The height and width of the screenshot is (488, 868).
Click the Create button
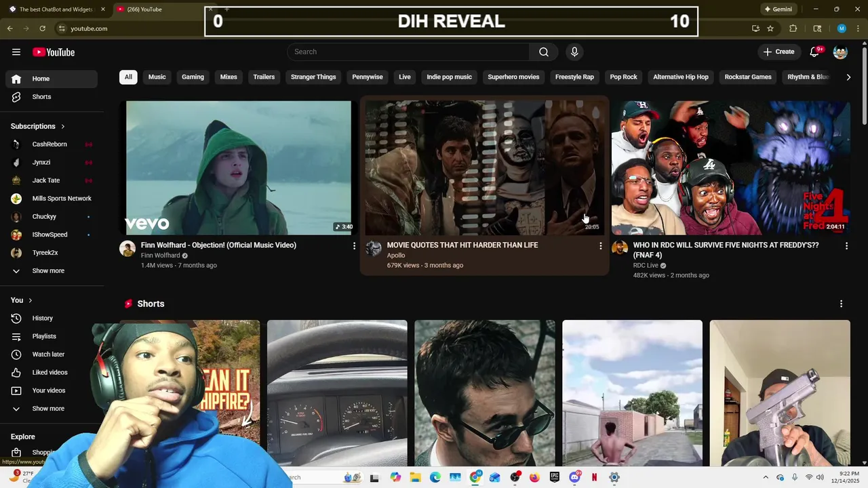(778, 52)
